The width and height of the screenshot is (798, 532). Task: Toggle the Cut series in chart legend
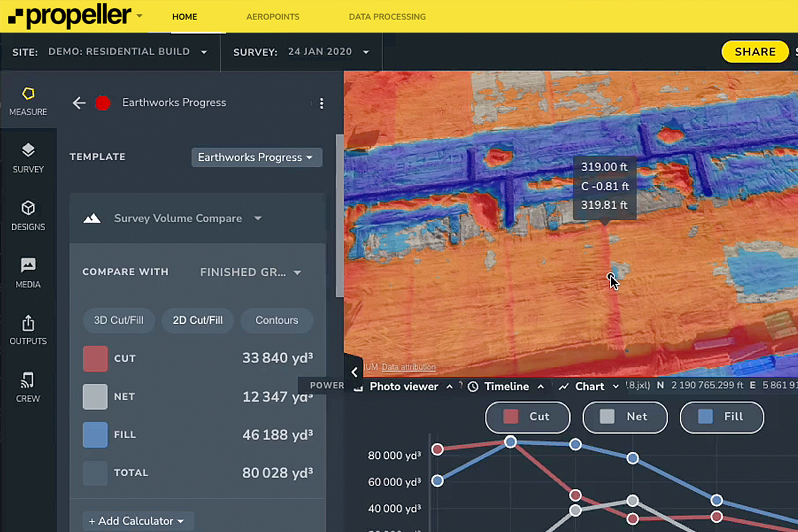pos(527,417)
